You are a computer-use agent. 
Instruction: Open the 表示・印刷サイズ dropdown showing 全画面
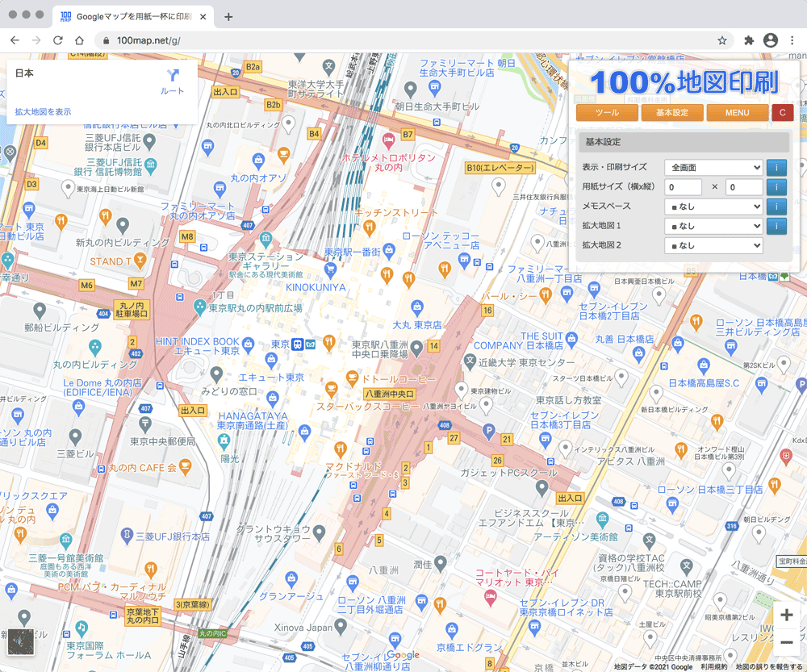[713, 168]
